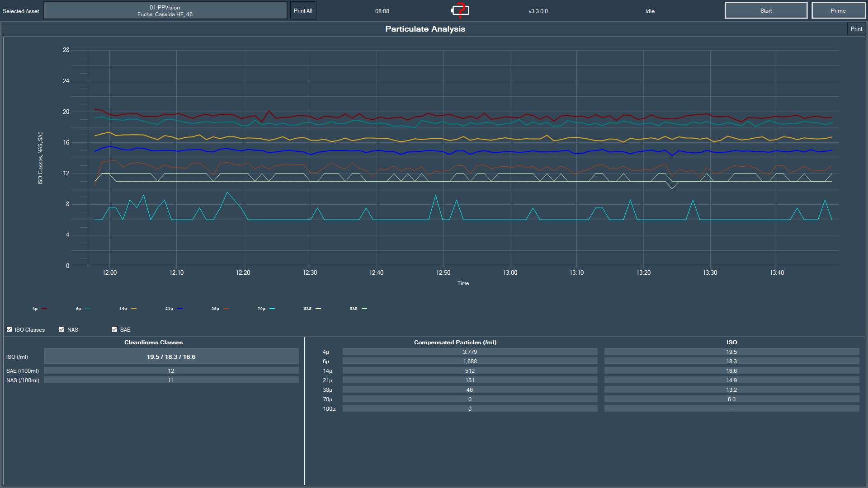Click the 4µ legend color marker
The image size is (868, 488).
(44, 309)
